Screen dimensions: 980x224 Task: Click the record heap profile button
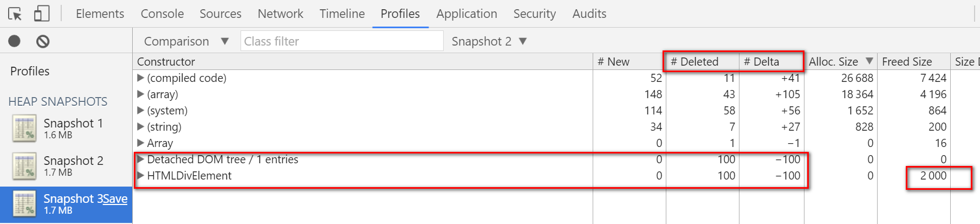(x=15, y=41)
